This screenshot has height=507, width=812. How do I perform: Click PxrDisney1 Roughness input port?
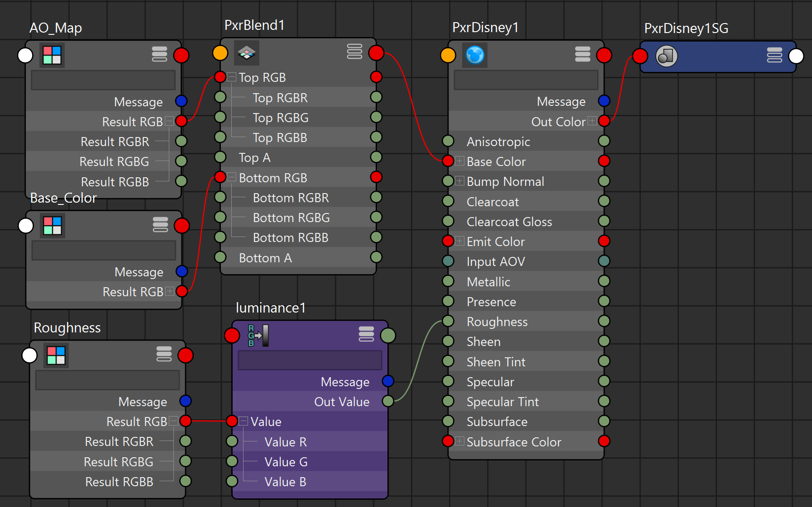[448, 321]
